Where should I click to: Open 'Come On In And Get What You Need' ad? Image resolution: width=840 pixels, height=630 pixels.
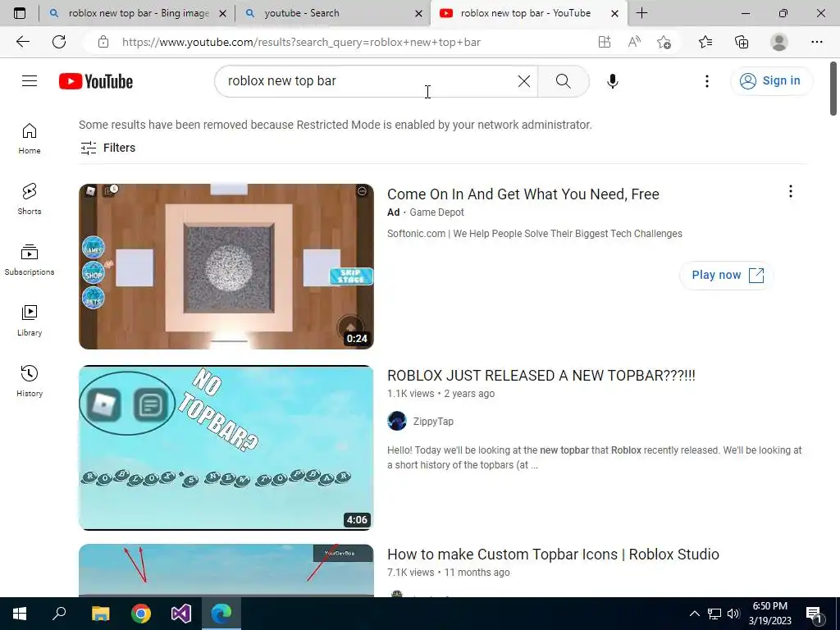tap(523, 194)
